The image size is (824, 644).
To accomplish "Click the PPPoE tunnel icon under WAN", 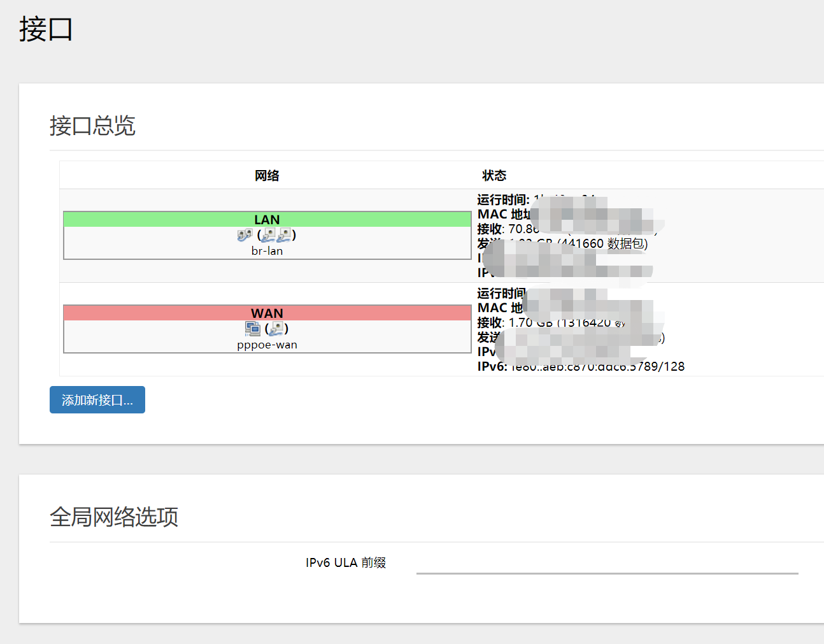I will 252,328.
